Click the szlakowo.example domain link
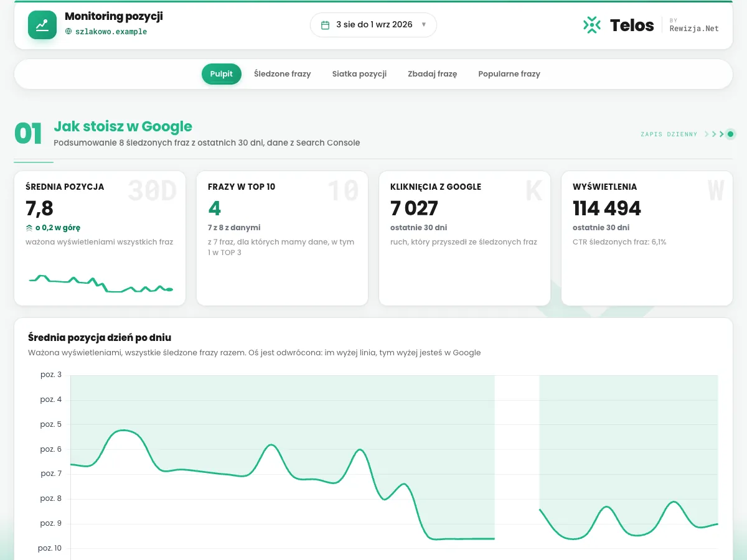This screenshot has height=560, width=747. pyautogui.click(x=111, y=31)
